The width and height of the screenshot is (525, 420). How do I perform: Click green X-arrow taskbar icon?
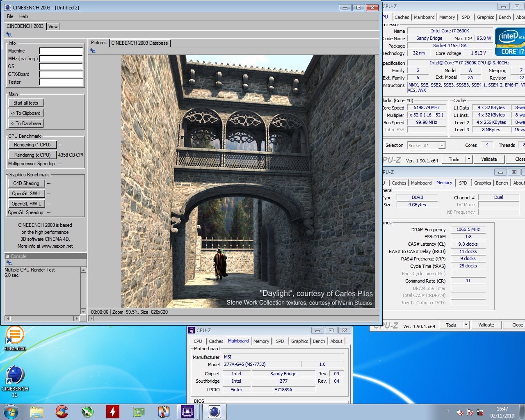click(x=87, y=412)
